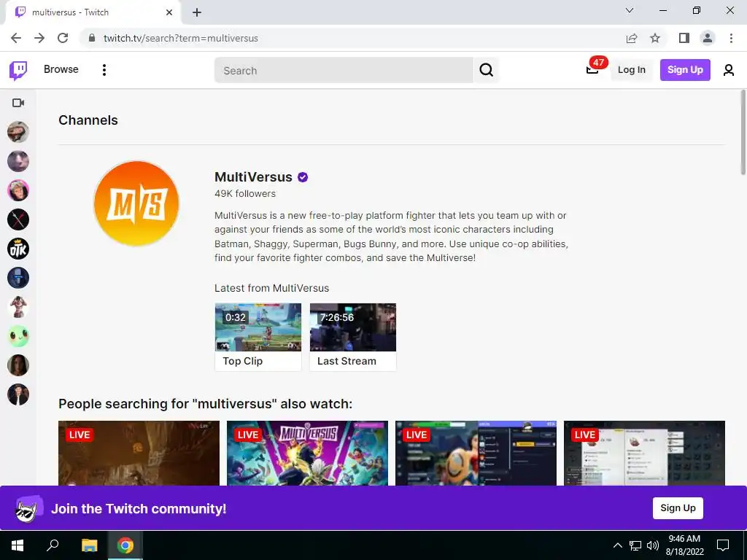Image resolution: width=747 pixels, height=560 pixels.
Task: Close the multiversus - Twitch tab
Action: (169, 12)
